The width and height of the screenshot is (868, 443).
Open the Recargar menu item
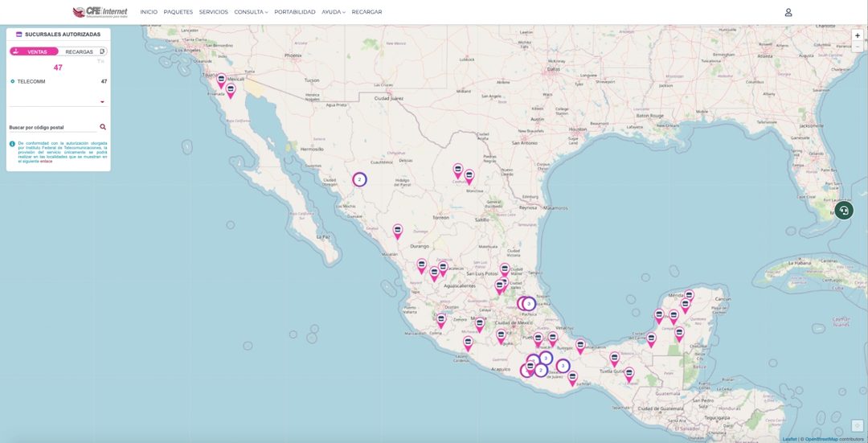[x=366, y=12]
